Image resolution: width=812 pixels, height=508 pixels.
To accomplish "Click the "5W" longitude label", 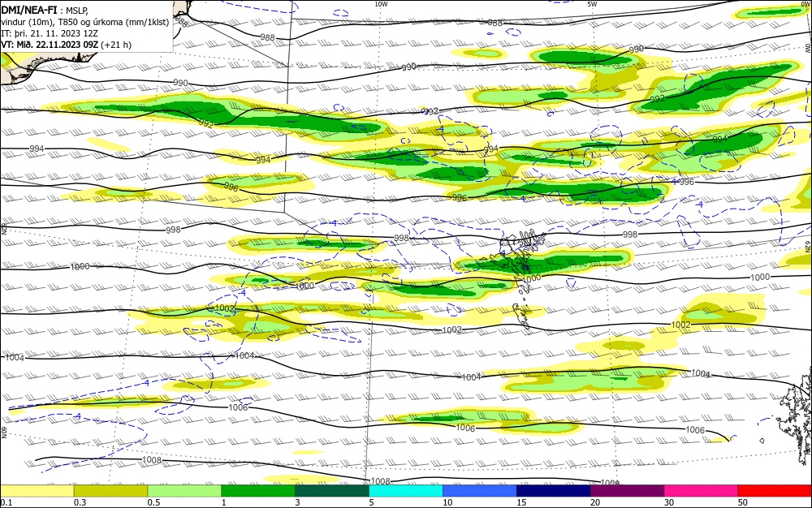I will tap(593, 4).
